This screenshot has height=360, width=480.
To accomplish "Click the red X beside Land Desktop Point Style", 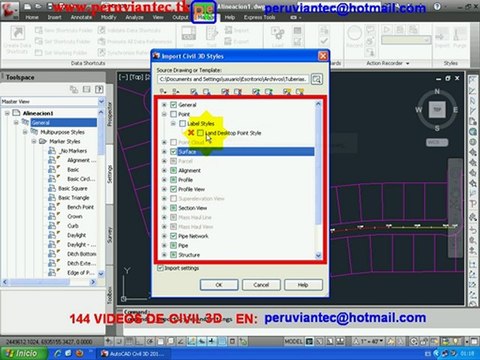I will (x=191, y=133).
